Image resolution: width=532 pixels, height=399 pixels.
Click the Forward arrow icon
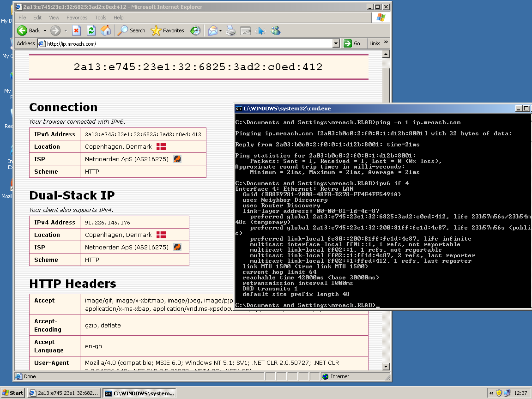[55, 30]
